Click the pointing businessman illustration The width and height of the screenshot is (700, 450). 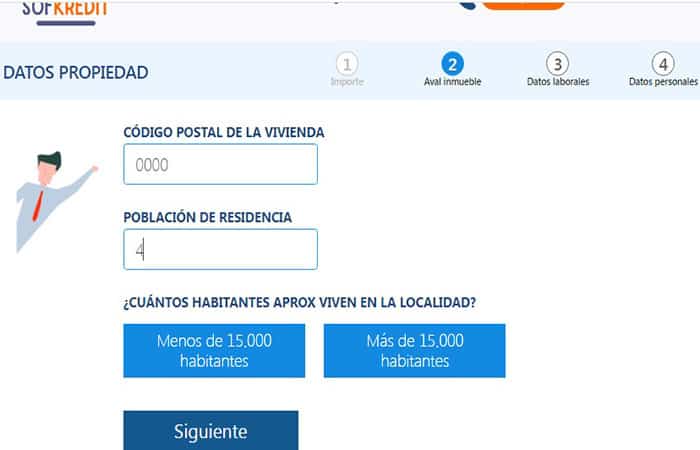click(x=56, y=202)
